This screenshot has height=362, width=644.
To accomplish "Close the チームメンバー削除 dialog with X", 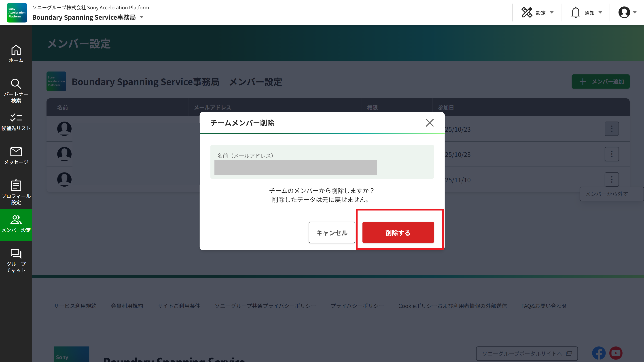I will pyautogui.click(x=430, y=123).
